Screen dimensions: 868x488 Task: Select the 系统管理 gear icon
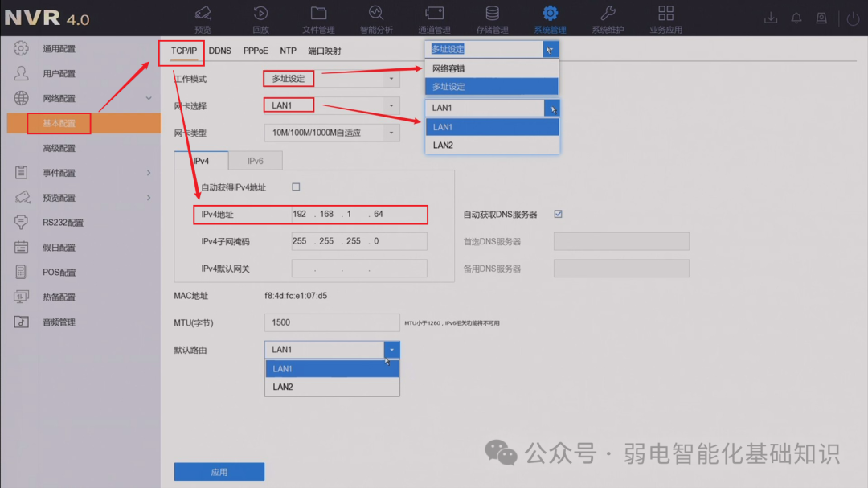[x=550, y=13]
